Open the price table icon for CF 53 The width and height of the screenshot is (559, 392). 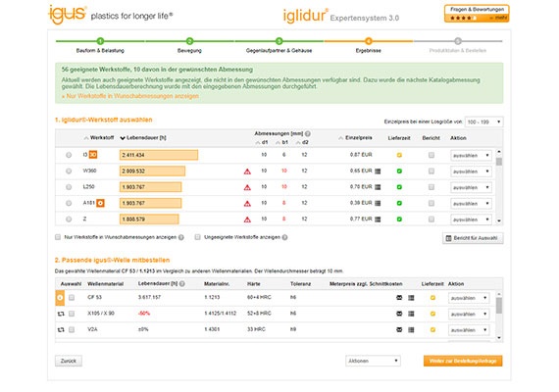(x=411, y=298)
